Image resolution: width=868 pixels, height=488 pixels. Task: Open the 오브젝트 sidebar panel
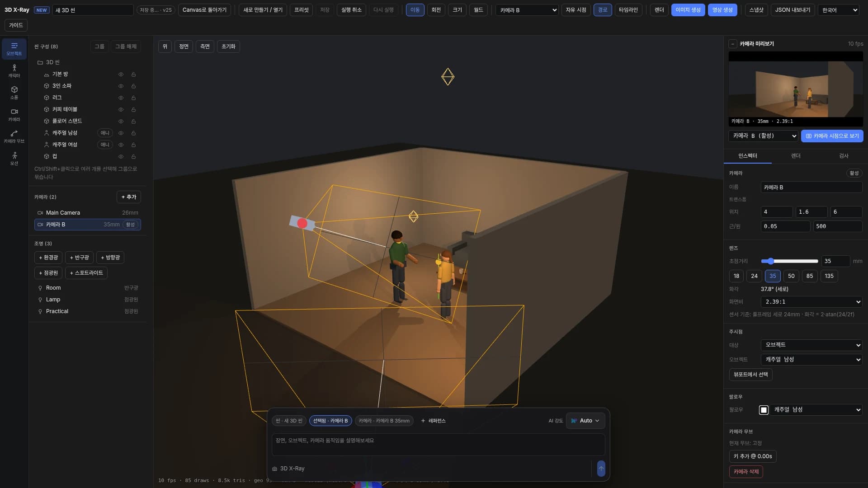[x=14, y=49]
